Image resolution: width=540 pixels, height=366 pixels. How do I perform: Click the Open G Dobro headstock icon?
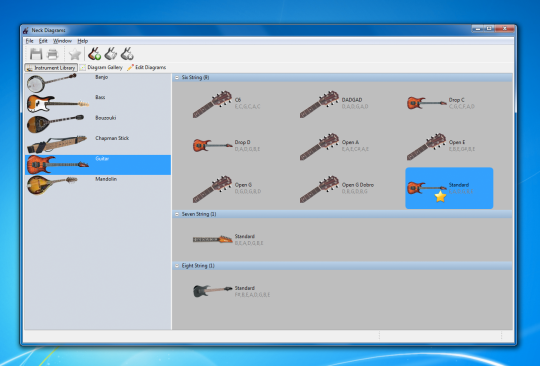tap(319, 189)
